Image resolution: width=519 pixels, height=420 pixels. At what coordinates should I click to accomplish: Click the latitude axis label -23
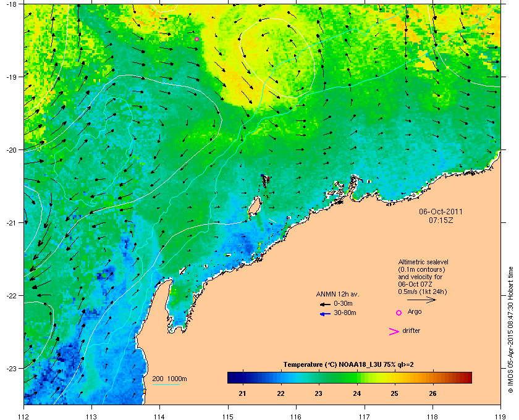(x=11, y=368)
